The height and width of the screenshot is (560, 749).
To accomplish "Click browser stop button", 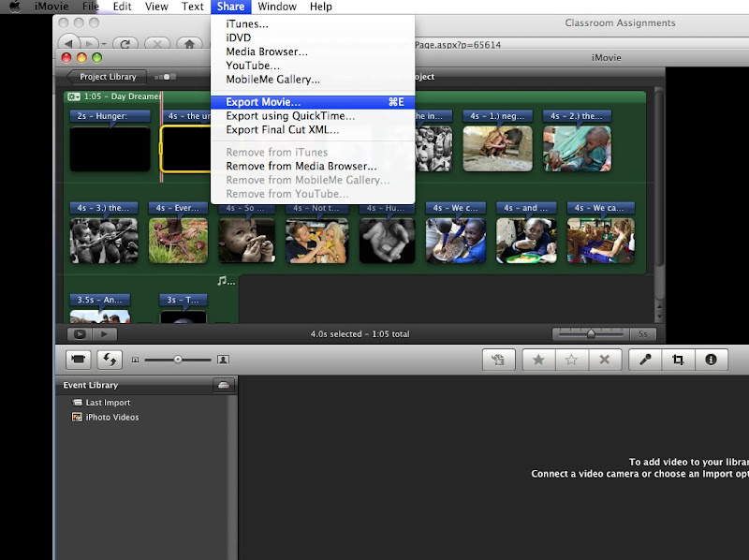I will pos(157,44).
